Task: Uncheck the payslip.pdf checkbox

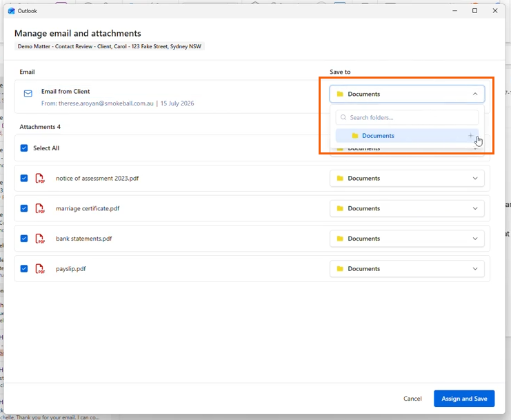Action: [x=24, y=269]
